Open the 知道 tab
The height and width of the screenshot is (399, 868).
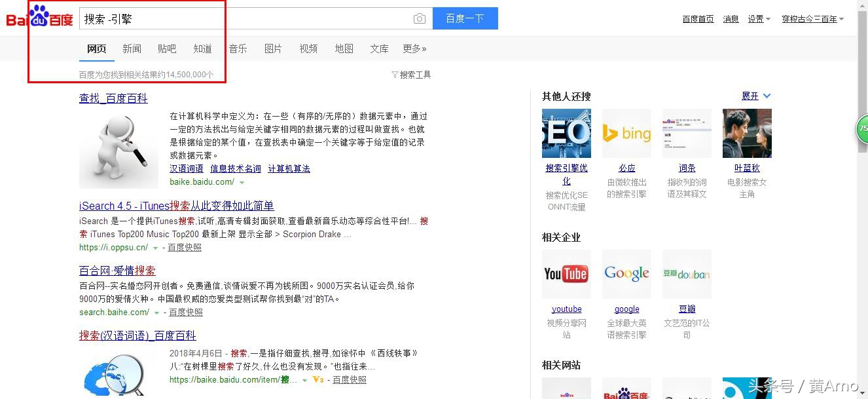[x=203, y=48]
